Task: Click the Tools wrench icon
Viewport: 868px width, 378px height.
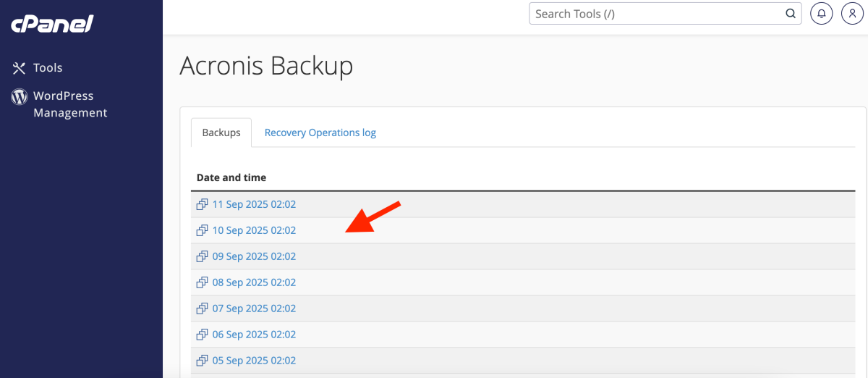Action: (19, 68)
